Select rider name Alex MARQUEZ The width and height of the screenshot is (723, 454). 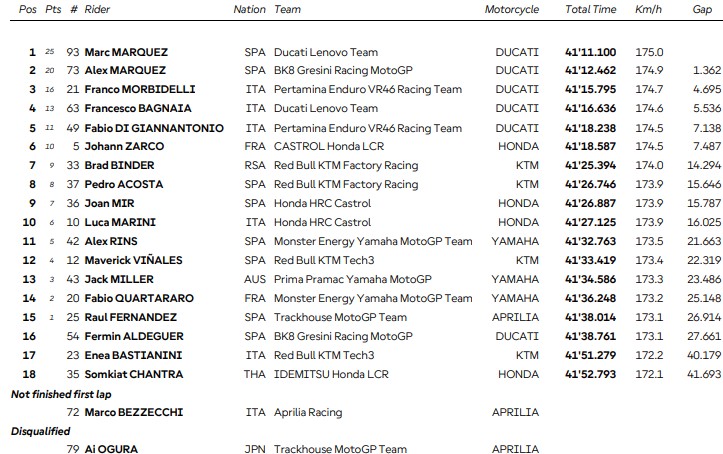(x=126, y=71)
